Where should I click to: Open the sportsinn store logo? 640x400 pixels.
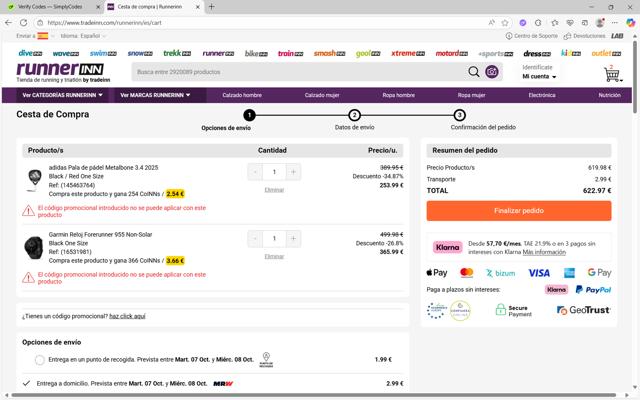[496, 53]
